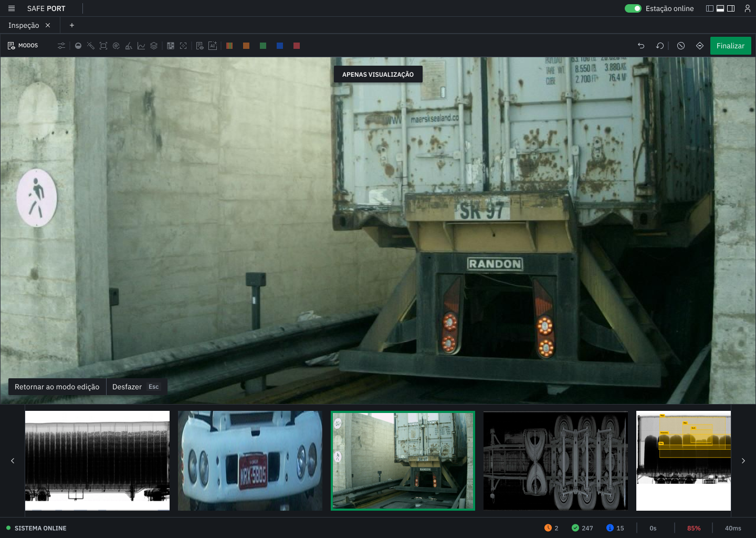Click the undo arrow icon
The image size is (756, 538).
pos(641,46)
